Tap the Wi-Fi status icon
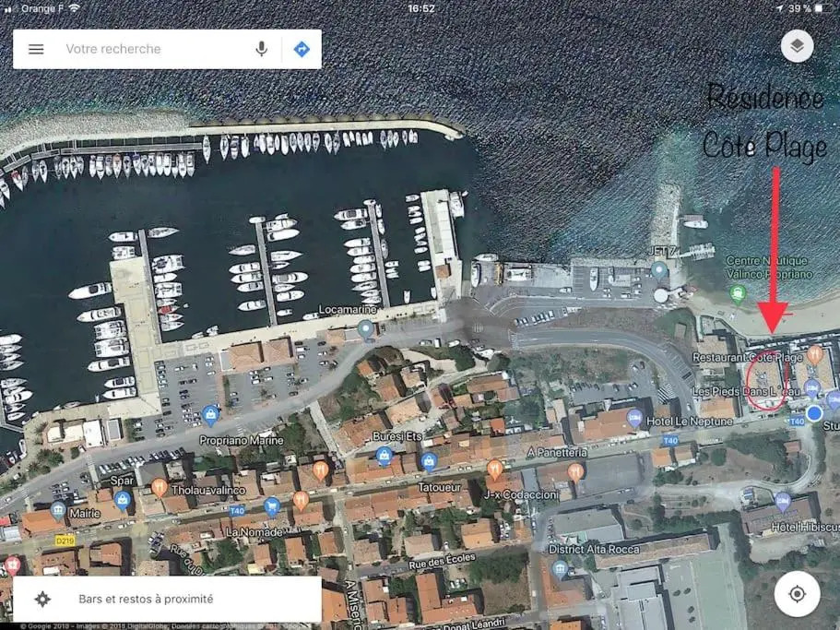 coord(74,8)
